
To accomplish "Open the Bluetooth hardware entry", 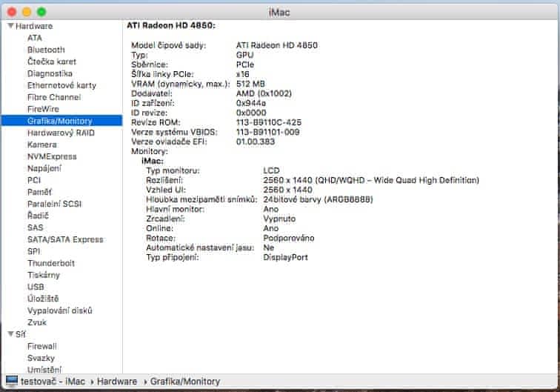I will point(46,50).
